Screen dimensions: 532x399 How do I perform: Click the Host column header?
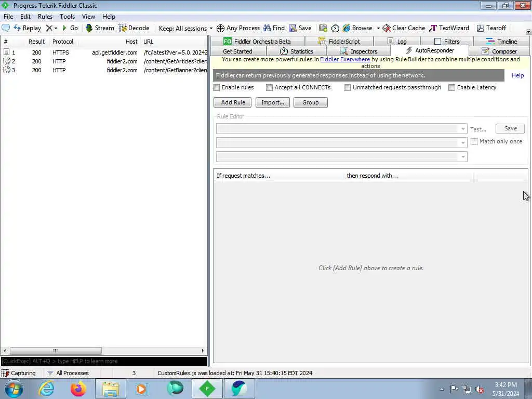click(x=131, y=42)
